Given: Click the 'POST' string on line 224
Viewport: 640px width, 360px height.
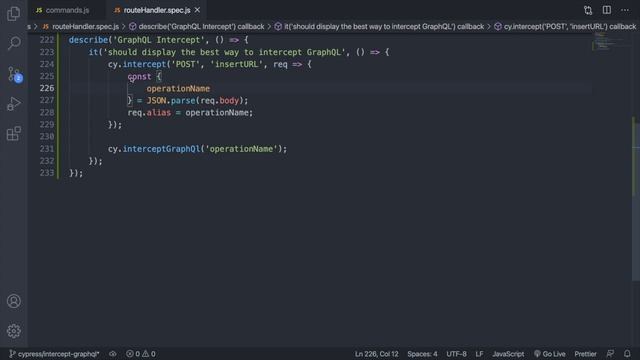Looking at the screenshot, I should (185, 64).
